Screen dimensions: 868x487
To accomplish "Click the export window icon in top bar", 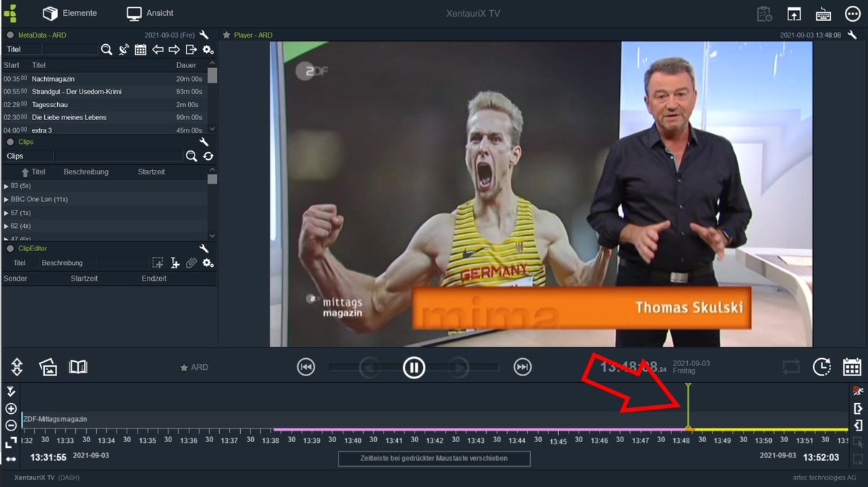I will coord(794,14).
